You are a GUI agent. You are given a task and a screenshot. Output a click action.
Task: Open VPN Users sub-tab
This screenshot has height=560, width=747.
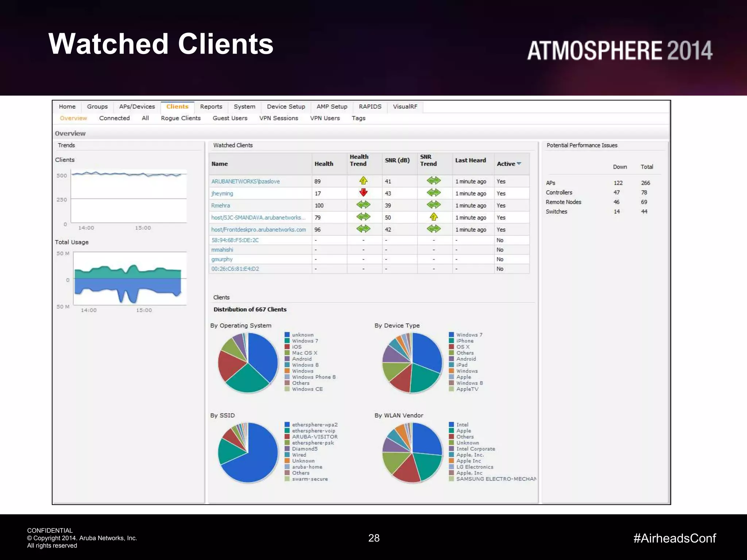click(x=325, y=118)
